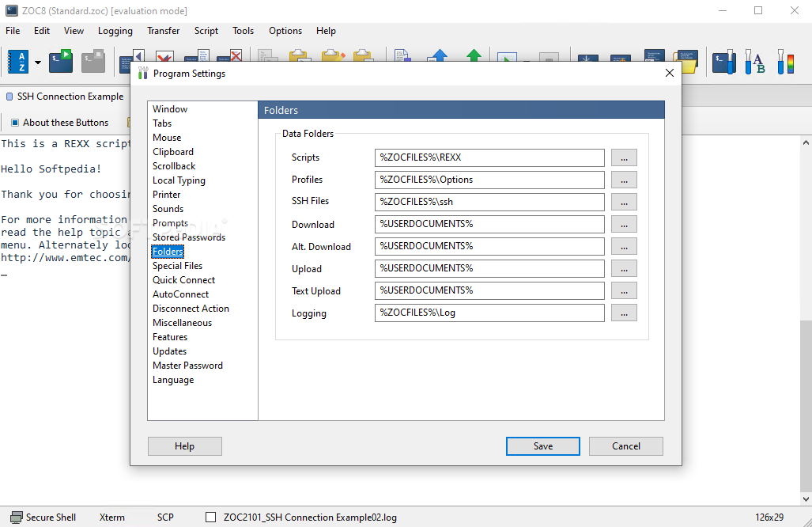Expand the host directory dropdown arrow
812x527 pixels.
[38, 63]
